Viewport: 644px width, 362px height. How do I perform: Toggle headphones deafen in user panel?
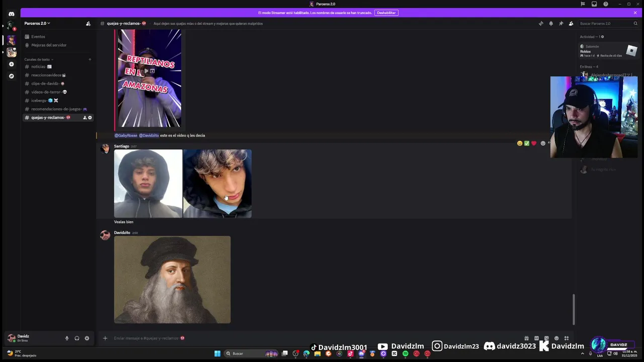[x=77, y=338]
